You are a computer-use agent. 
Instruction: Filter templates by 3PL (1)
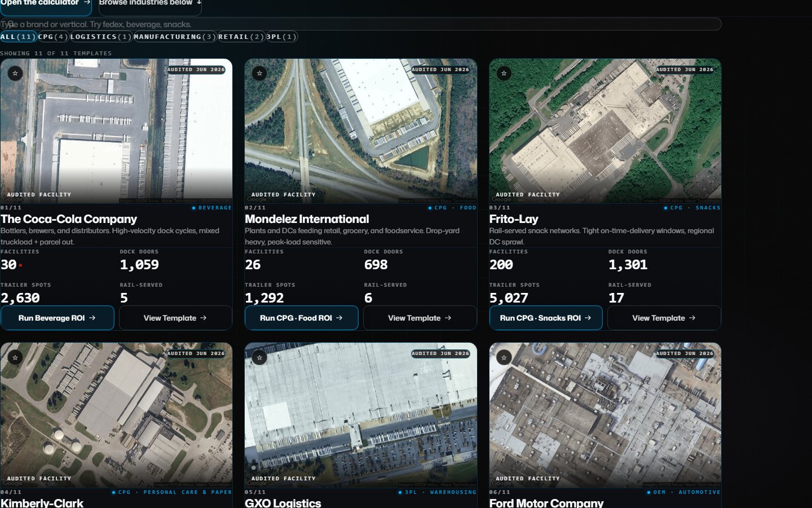(281, 37)
